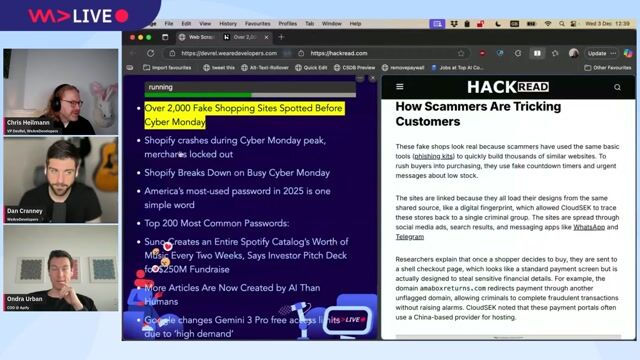The height and width of the screenshot is (360, 640).
Task: Open the Tab menu in the menu bar
Action: [x=309, y=24]
